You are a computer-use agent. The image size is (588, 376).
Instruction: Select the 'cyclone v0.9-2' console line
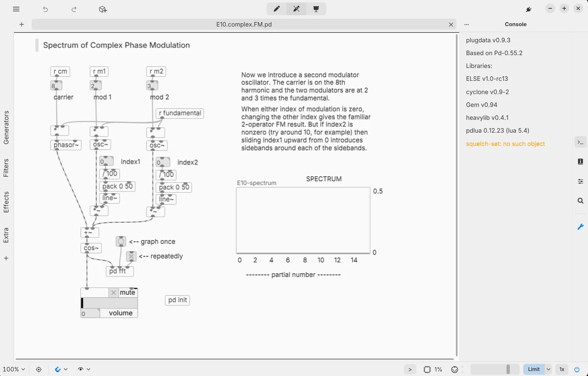tap(487, 92)
